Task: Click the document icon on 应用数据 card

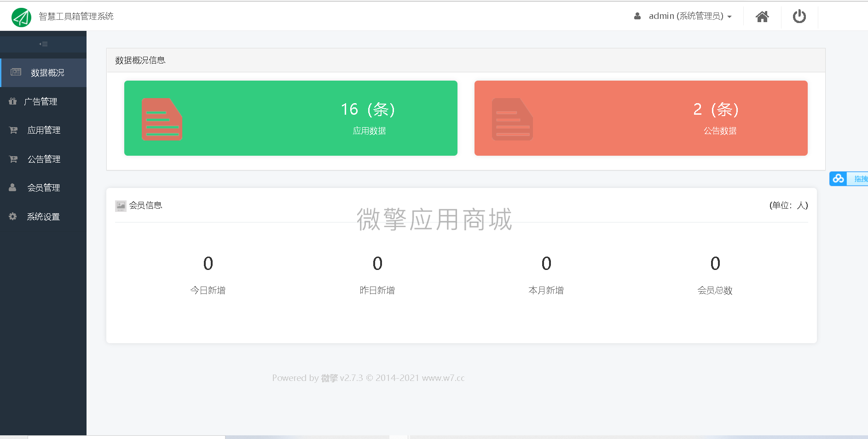Action: coord(162,118)
